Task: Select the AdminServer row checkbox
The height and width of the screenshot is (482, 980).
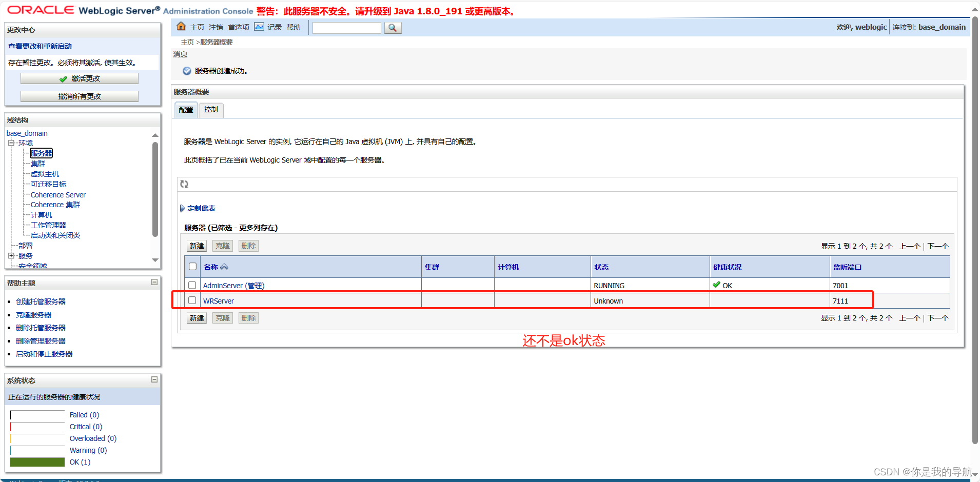Action: pyautogui.click(x=192, y=285)
